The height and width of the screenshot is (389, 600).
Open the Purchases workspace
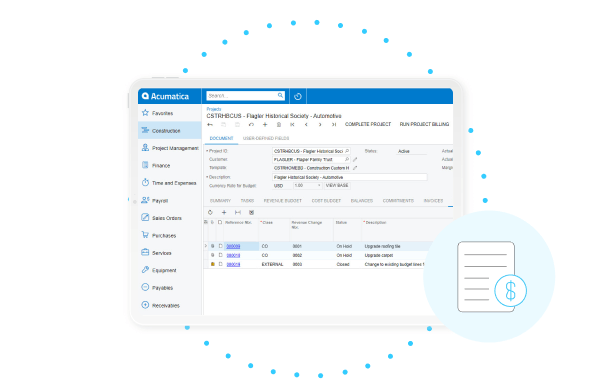[x=170, y=235]
